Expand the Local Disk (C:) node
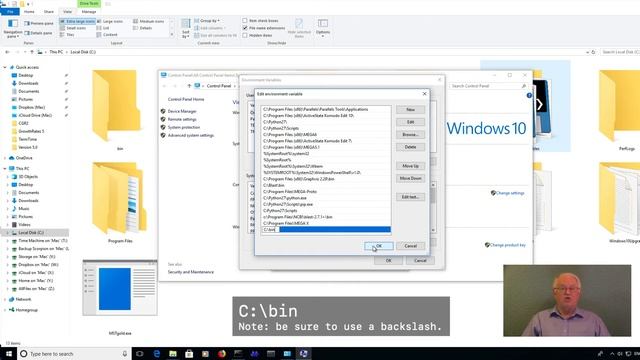This screenshot has height=360, width=640. [x=8, y=233]
